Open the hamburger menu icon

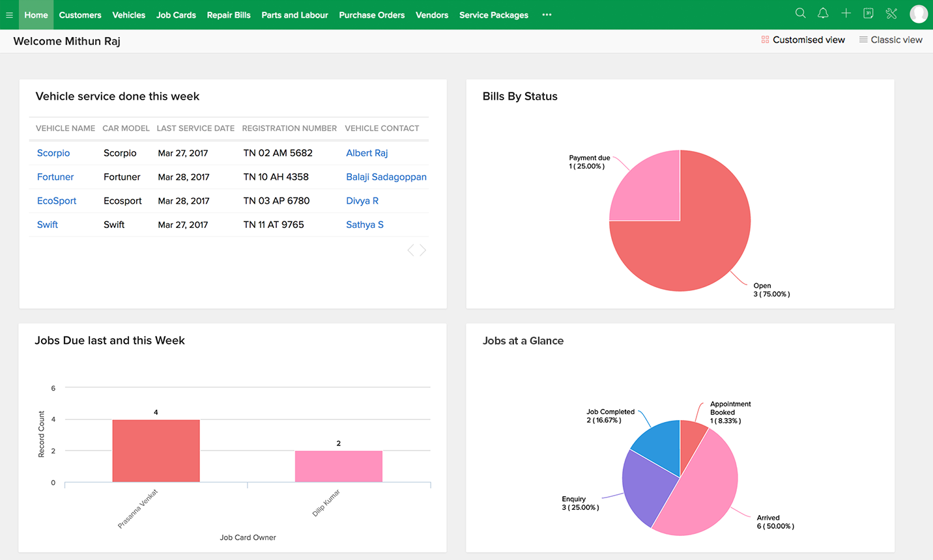click(x=9, y=15)
